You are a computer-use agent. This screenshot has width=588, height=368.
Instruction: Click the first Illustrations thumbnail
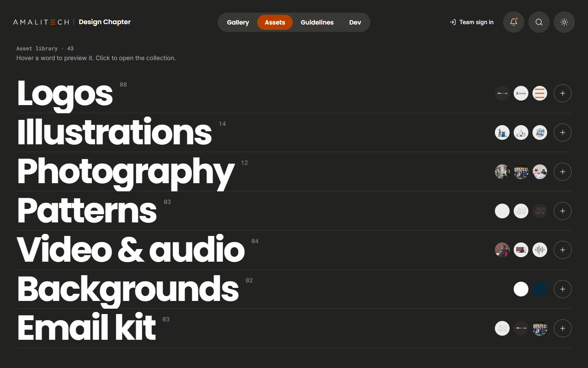502,132
